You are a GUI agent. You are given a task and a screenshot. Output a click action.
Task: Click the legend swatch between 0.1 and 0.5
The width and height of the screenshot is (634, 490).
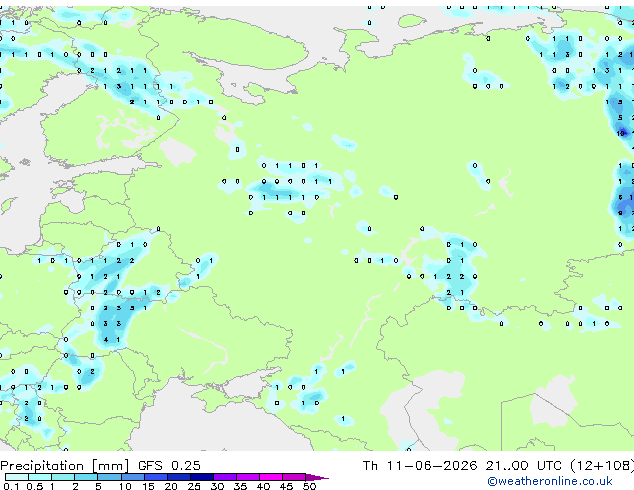pyautogui.click(x=17, y=477)
